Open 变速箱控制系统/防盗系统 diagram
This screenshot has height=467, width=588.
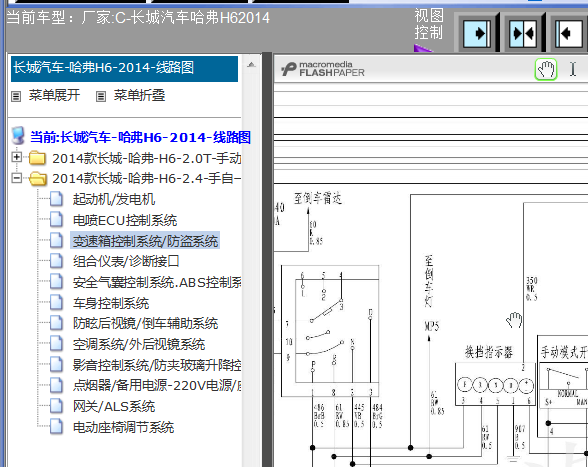tap(145, 241)
